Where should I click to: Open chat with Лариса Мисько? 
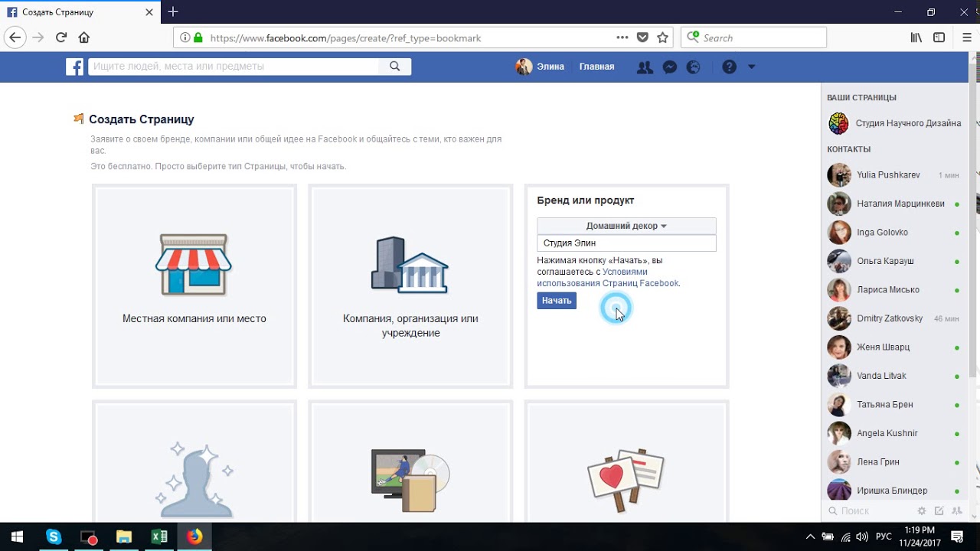pyautogui.click(x=894, y=290)
